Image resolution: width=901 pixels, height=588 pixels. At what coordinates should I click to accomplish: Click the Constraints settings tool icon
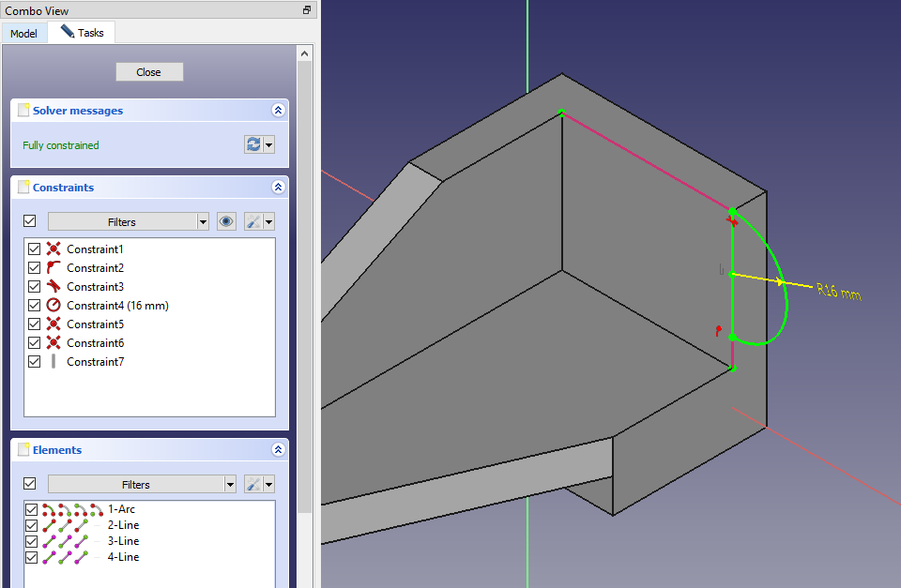252,222
